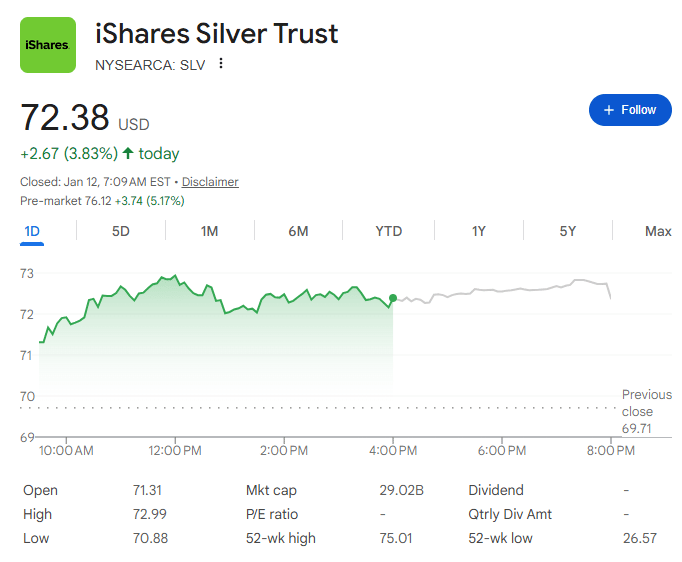Click the iShares Silver Trust title
682x562 pixels.
click(x=216, y=34)
